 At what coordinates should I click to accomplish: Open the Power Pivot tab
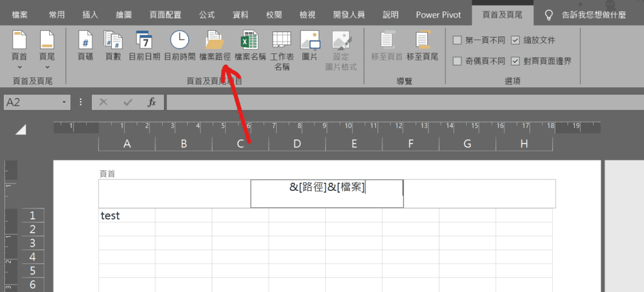(438, 14)
